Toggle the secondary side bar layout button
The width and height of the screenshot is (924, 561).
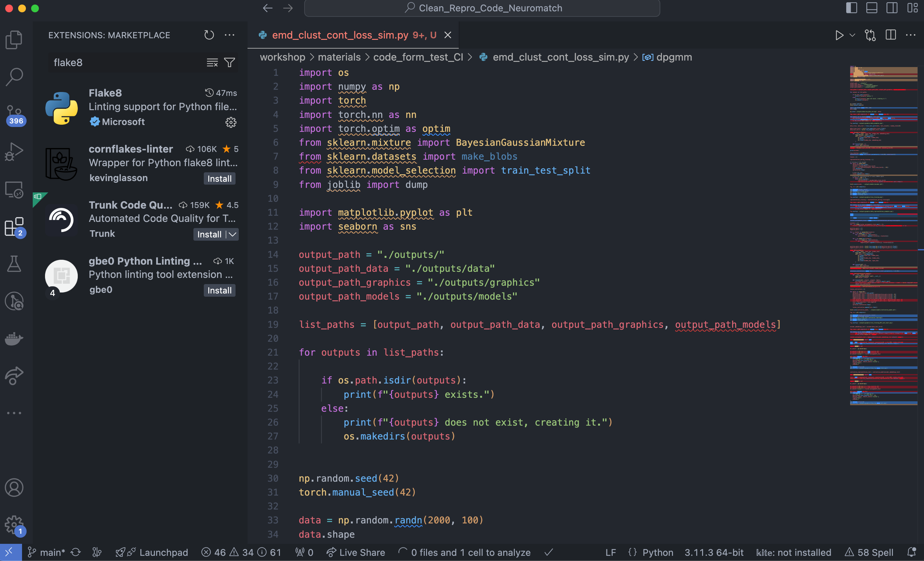coord(892,8)
